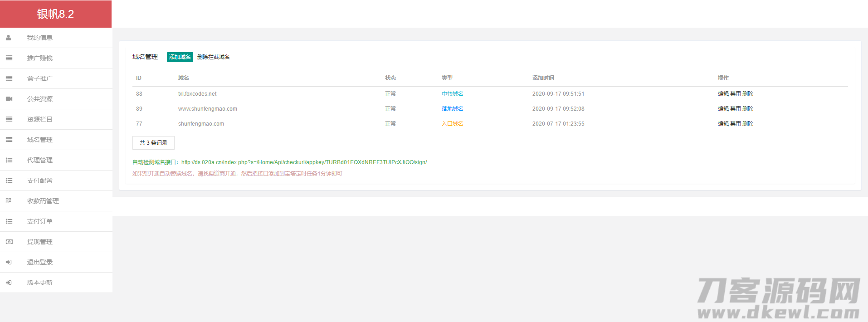Click the icon next to 版本更新
The width and height of the screenshot is (868, 322).
coord(9,283)
